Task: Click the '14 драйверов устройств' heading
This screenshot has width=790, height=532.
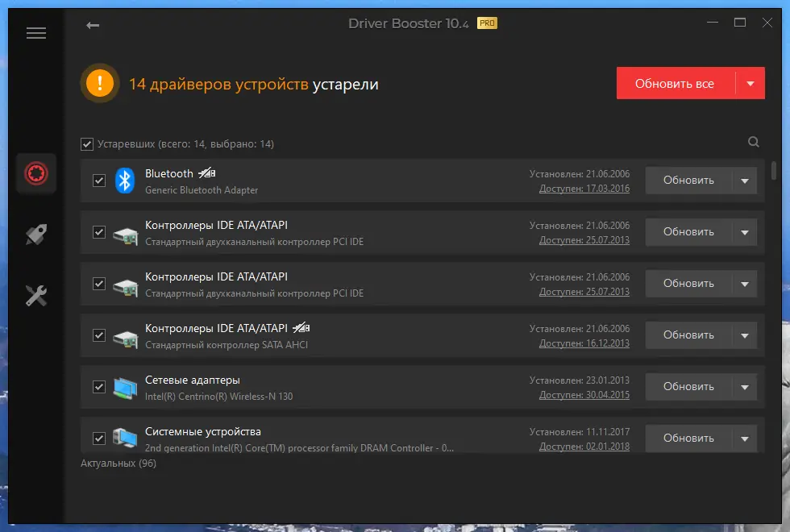Action: click(x=218, y=84)
